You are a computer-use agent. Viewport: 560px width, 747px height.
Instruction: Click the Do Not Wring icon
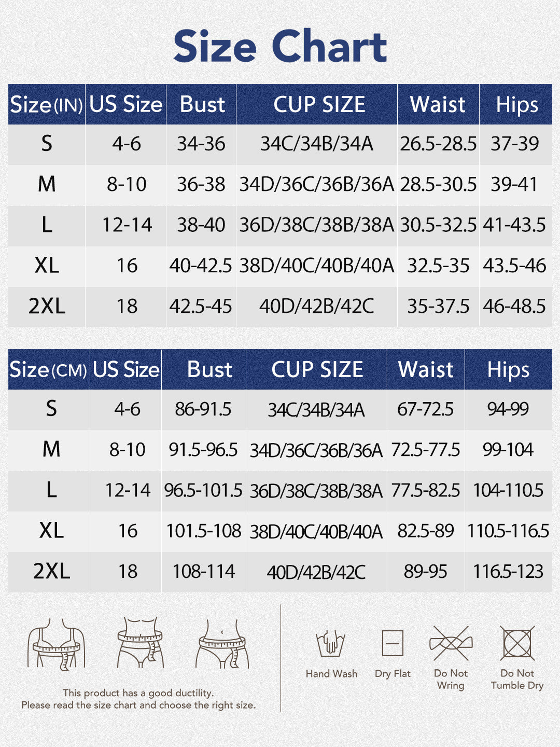point(451,643)
